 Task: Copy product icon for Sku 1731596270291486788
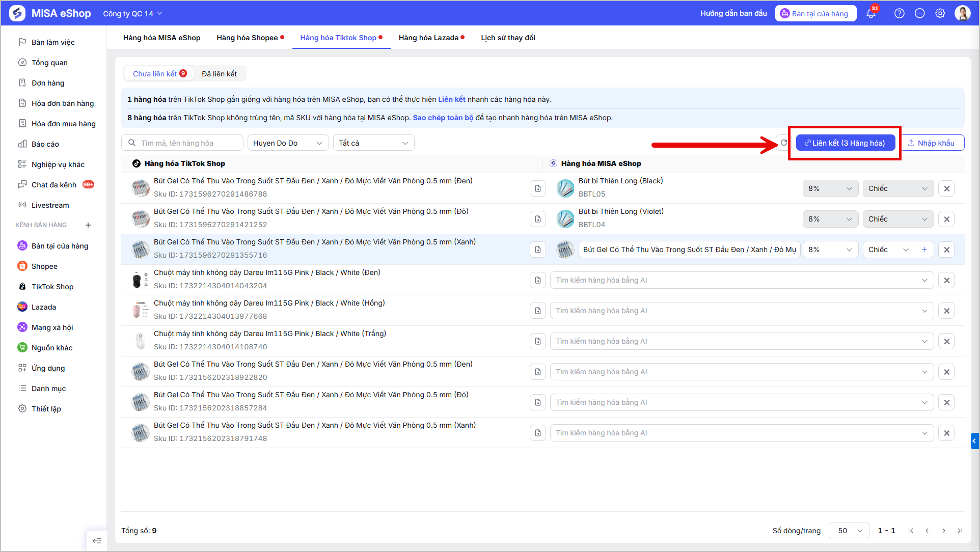tap(538, 188)
